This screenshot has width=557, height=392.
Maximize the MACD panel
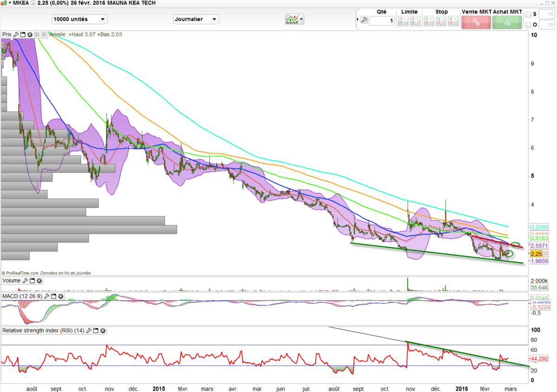(x=53, y=296)
